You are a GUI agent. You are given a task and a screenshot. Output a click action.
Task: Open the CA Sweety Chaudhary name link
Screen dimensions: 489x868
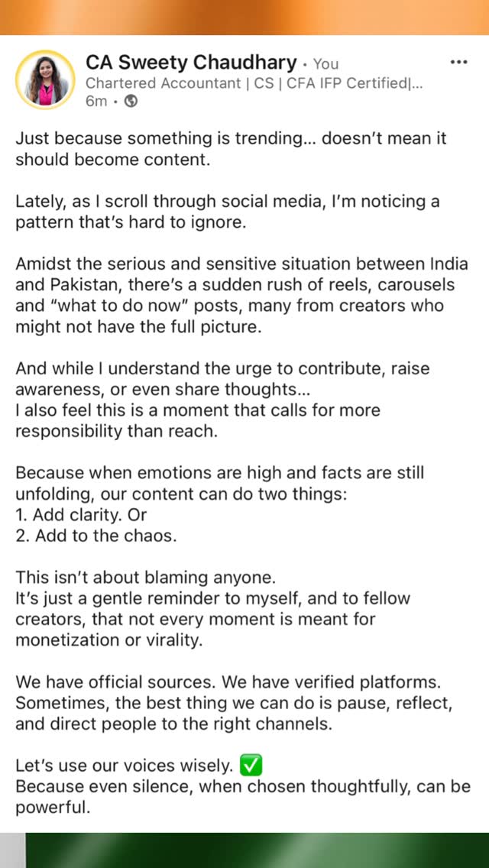(x=191, y=62)
